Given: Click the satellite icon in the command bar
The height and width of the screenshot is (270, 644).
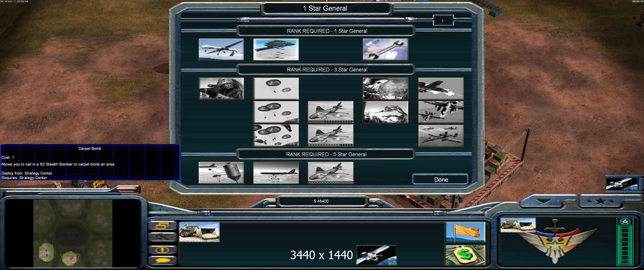Looking at the screenshot, I should pyautogui.click(x=377, y=255).
